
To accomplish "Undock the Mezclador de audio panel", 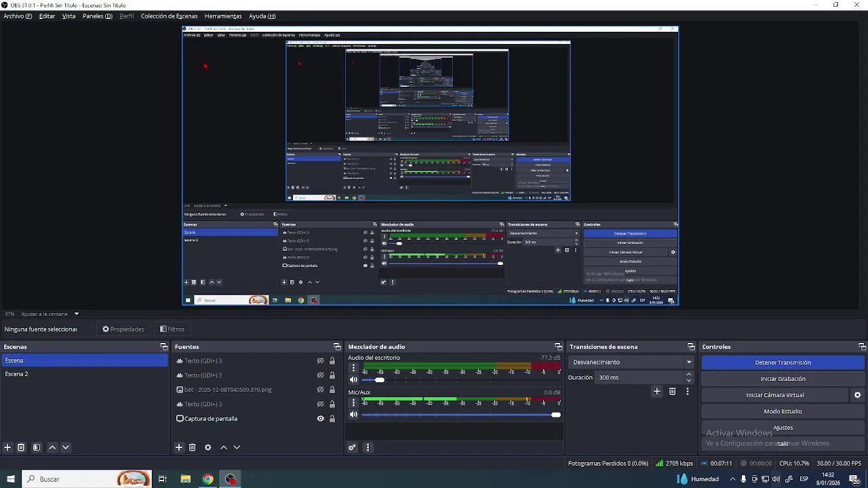I will (x=558, y=346).
